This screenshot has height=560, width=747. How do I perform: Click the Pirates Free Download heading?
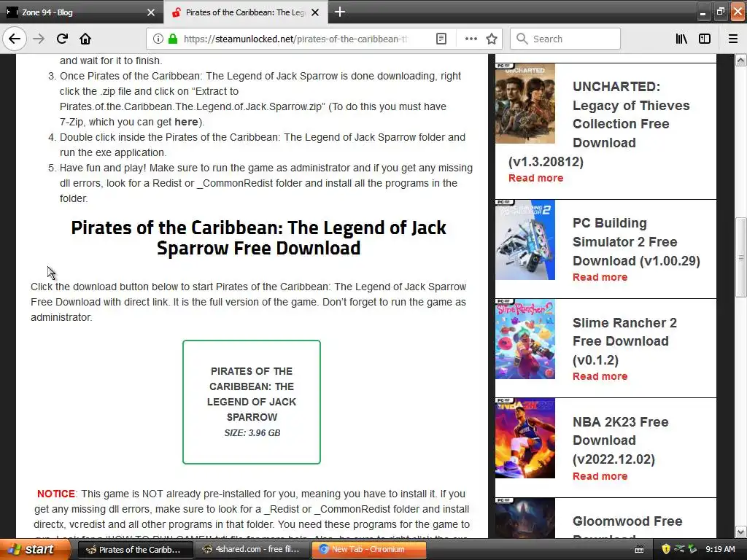tap(258, 238)
